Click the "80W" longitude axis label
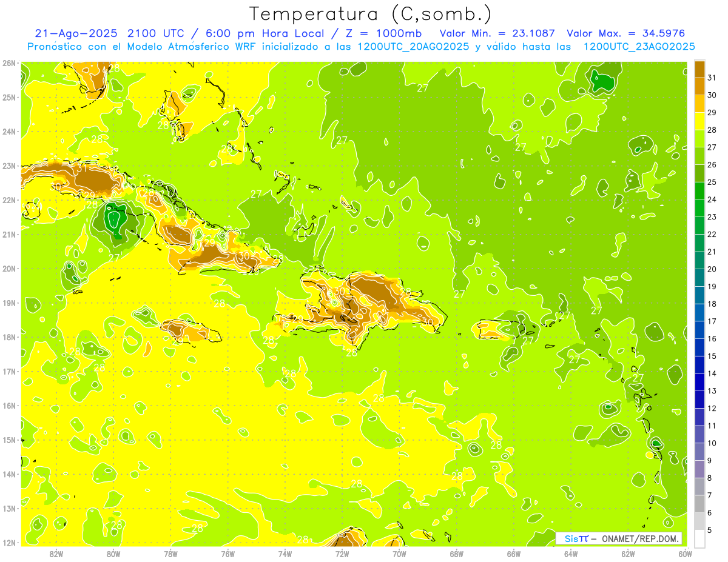 [113, 554]
